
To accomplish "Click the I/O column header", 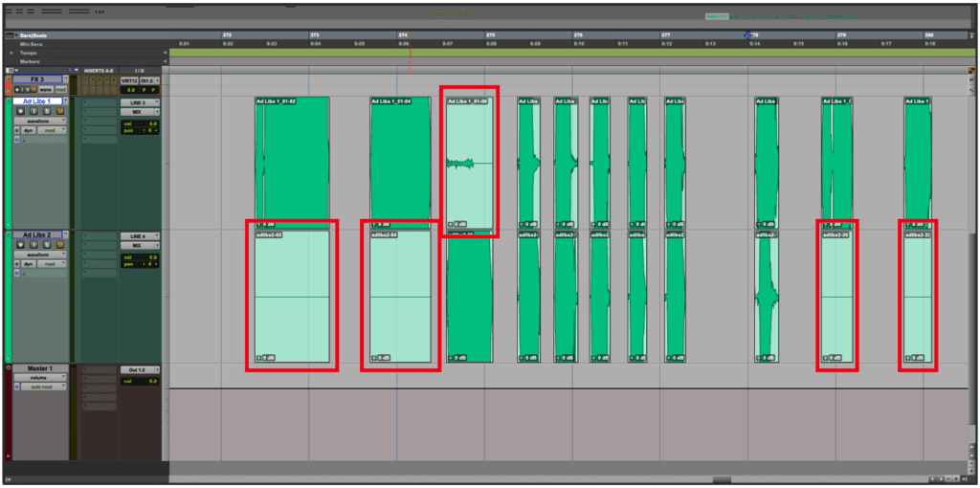I will coord(140,71).
